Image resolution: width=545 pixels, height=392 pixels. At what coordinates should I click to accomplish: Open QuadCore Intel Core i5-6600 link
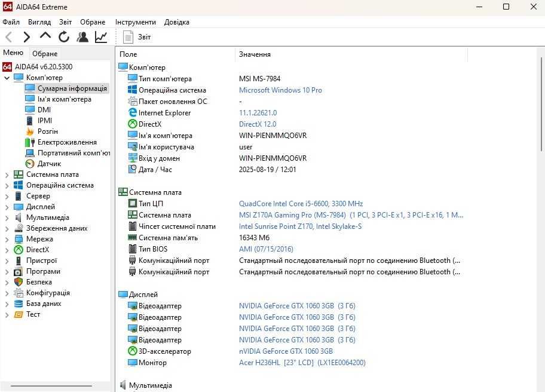[301, 204]
